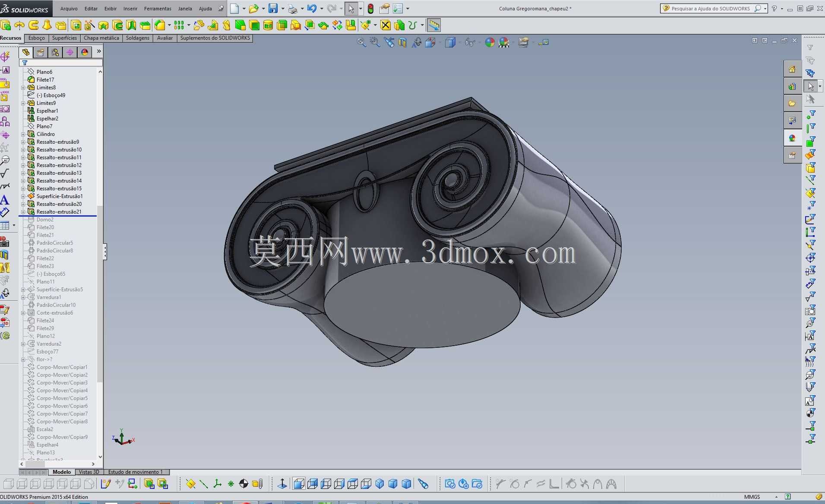Open the DisplayManager tab icon
Image resolution: width=825 pixels, height=504 pixels.
pyautogui.click(x=85, y=52)
